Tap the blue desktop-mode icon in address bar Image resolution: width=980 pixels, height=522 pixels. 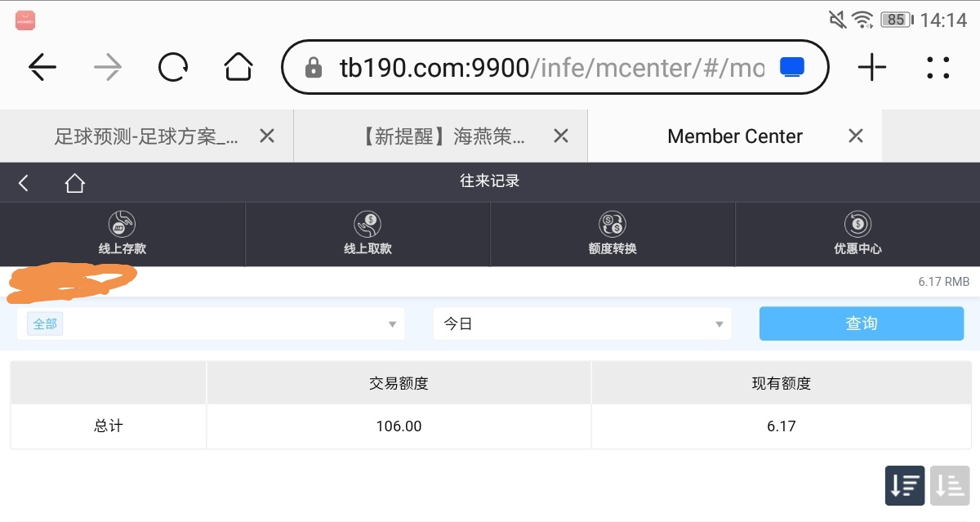pos(792,67)
